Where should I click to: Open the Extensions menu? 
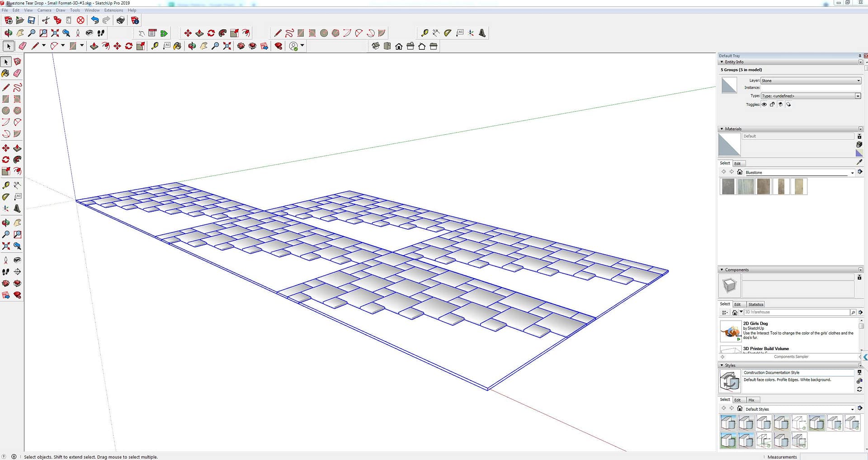tap(113, 10)
